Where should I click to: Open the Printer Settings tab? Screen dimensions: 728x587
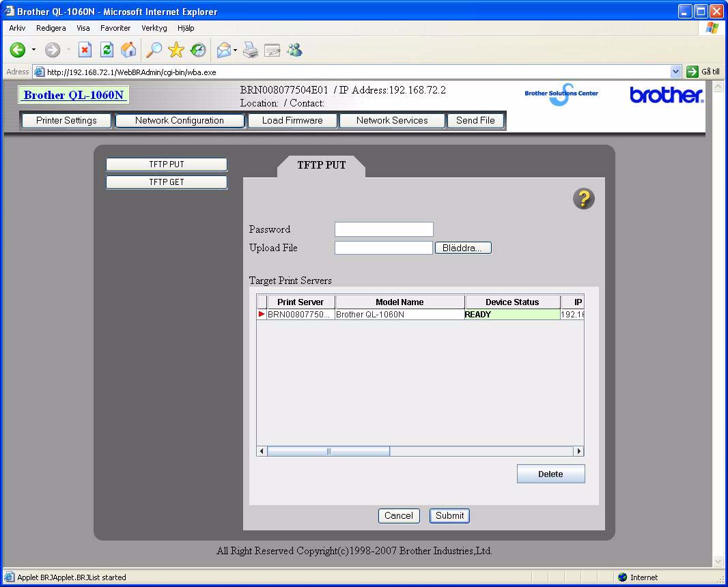(66, 121)
